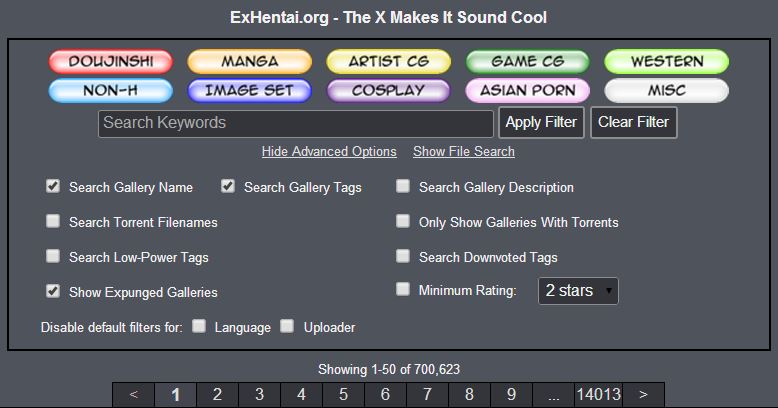
Task: Toggle the Image Set category button
Action: (250, 90)
